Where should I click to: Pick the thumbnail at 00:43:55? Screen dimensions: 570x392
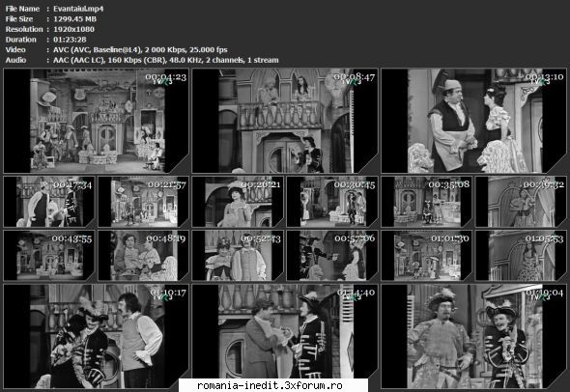pos(49,256)
